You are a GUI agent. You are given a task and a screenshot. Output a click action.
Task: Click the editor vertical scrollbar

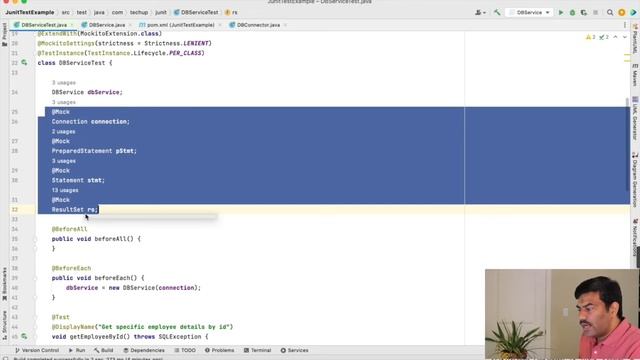tap(627, 144)
